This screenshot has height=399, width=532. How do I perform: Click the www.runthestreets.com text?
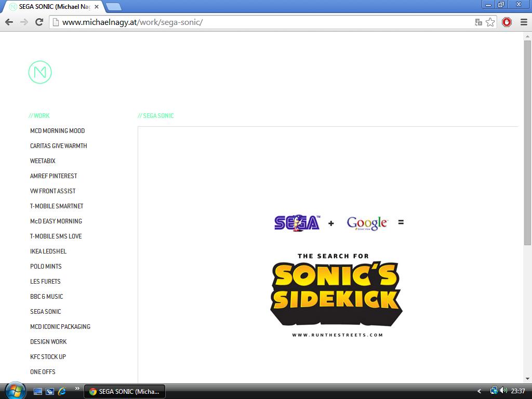338,335
